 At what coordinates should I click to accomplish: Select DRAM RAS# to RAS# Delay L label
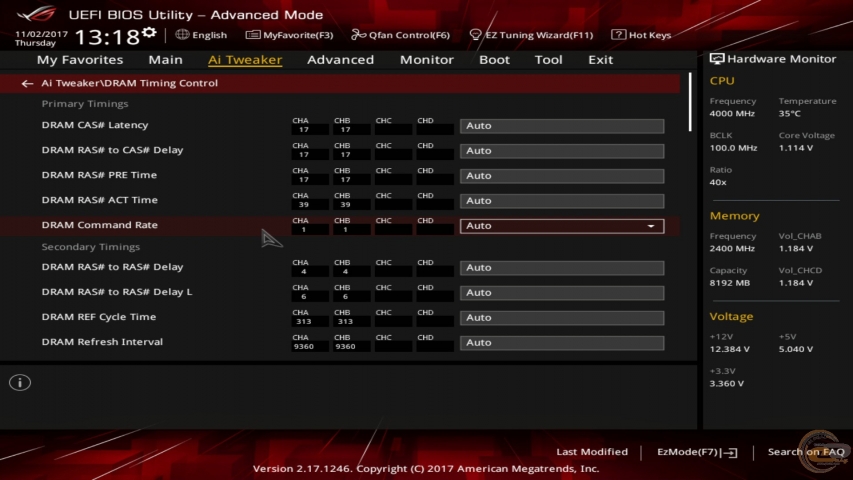pyautogui.click(x=117, y=292)
